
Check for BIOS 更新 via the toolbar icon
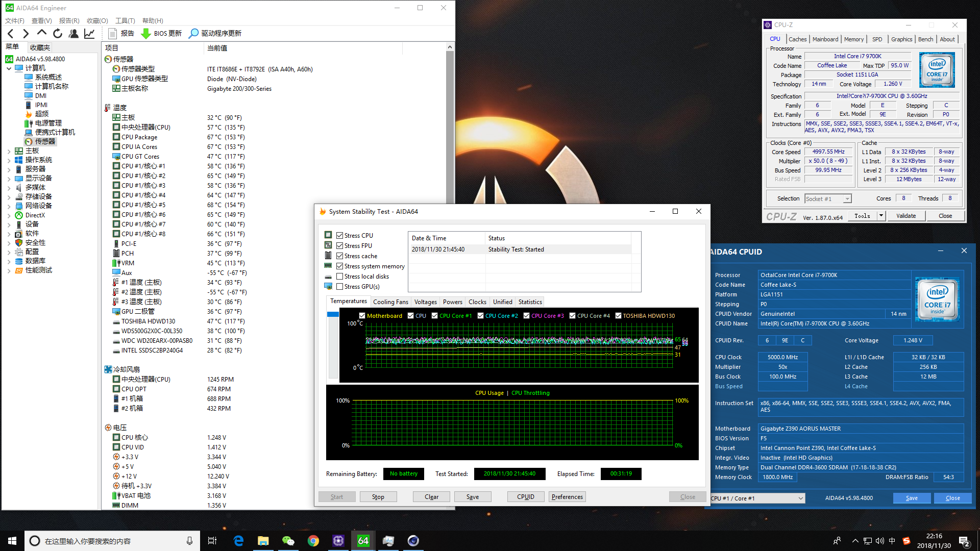pos(161,33)
